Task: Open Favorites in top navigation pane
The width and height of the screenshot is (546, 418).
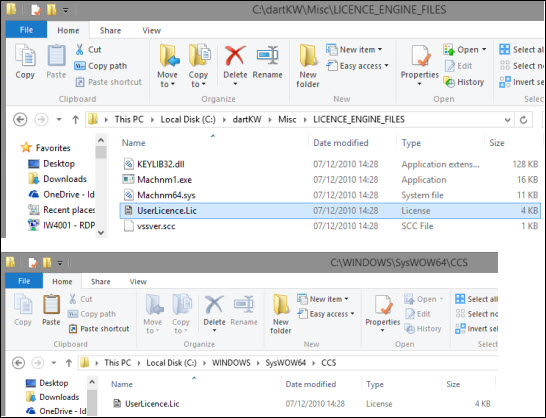Action: (53, 148)
